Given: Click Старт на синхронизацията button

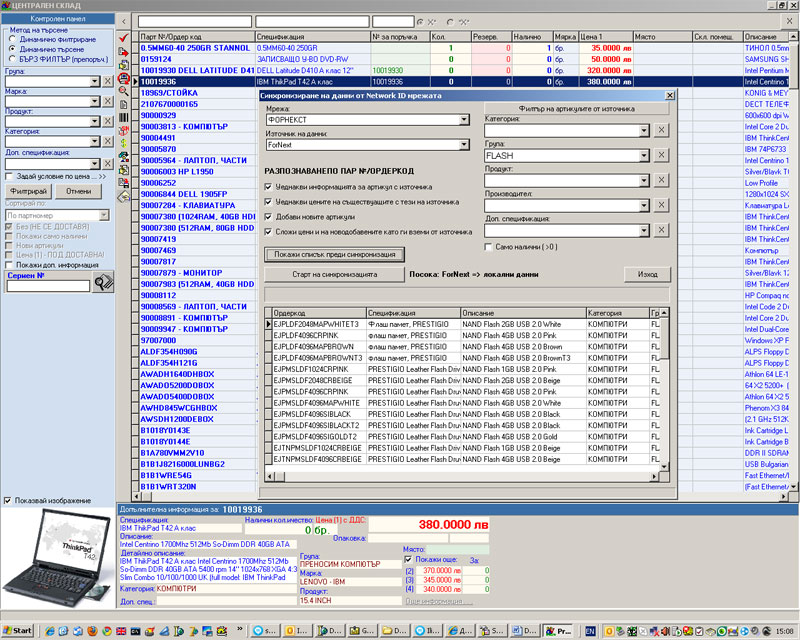Looking at the screenshot, I should pyautogui.click(x=335, y=274).
